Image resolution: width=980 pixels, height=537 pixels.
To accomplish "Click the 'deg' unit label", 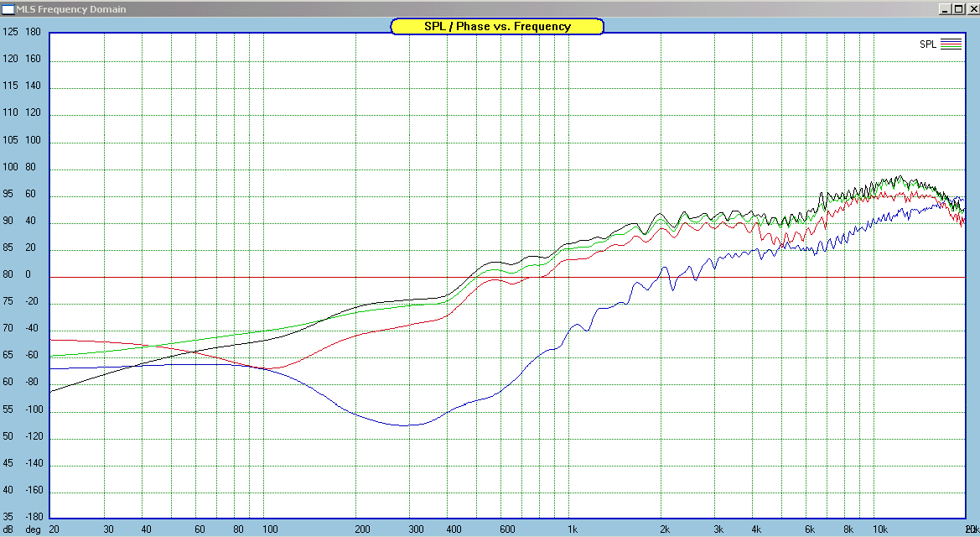I will (x=34, y=529).
